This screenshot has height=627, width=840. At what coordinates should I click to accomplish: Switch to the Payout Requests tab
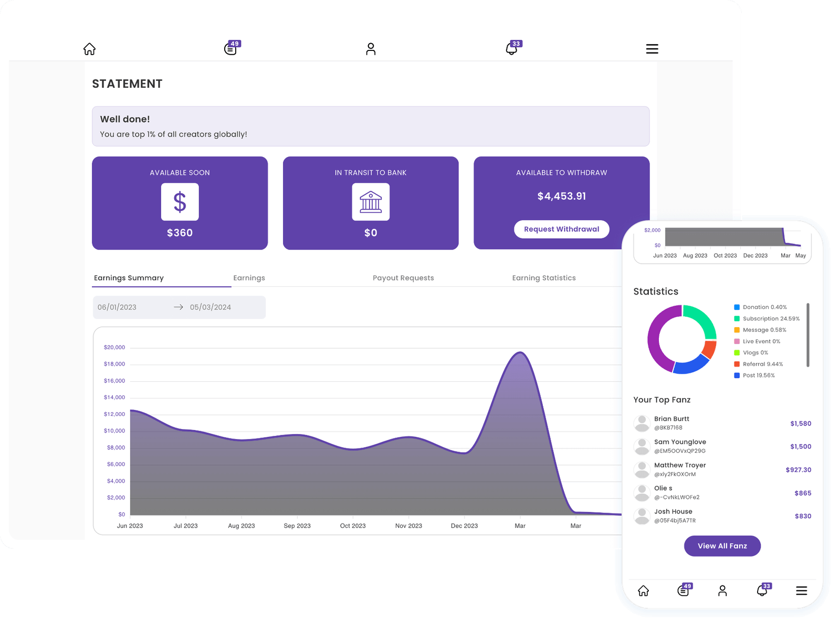(403, 278)
